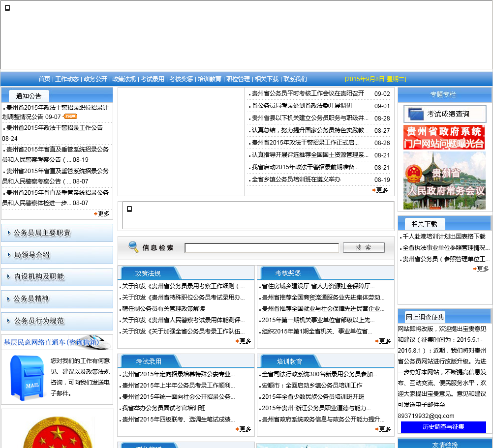The width and height of the screenshot is (493, 448).
Task: Open download 千人赴港培训计划出国表格下载
Action: [x=444, y=236]
